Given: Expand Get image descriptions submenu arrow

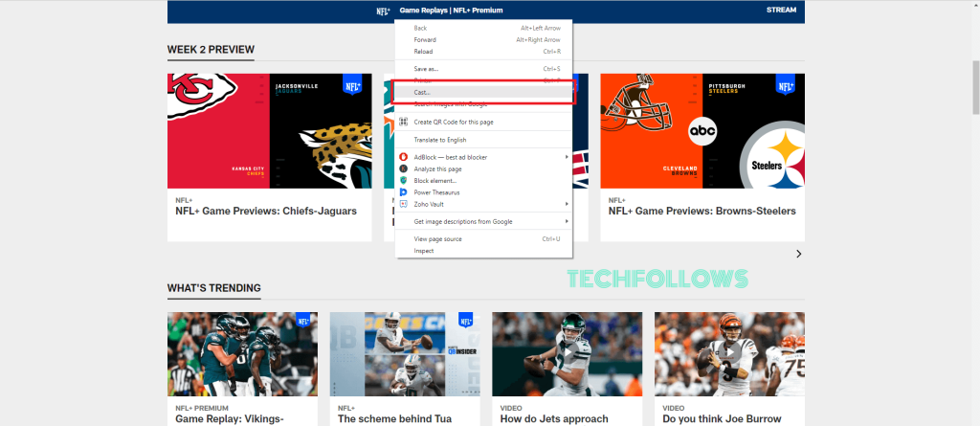Looking at the screenshot, I should [x=567, y=221].
